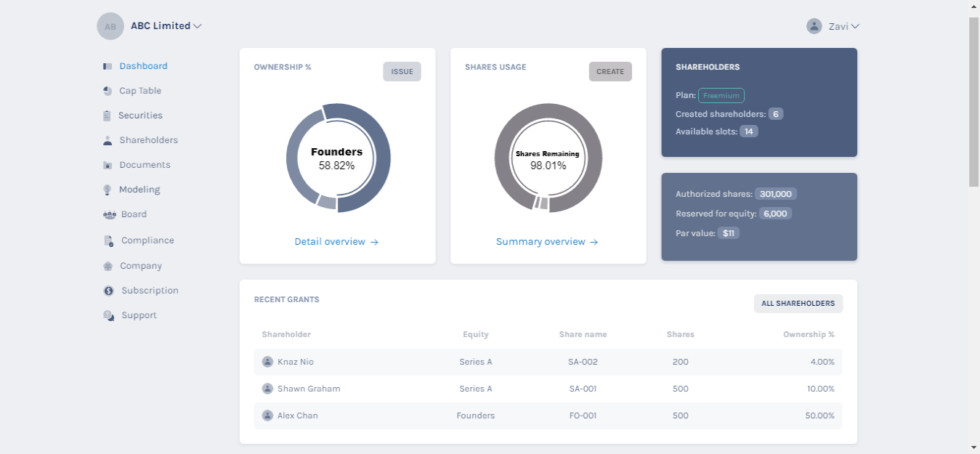Click the Modeling lightbulb icon

click(x=108, y=190)
